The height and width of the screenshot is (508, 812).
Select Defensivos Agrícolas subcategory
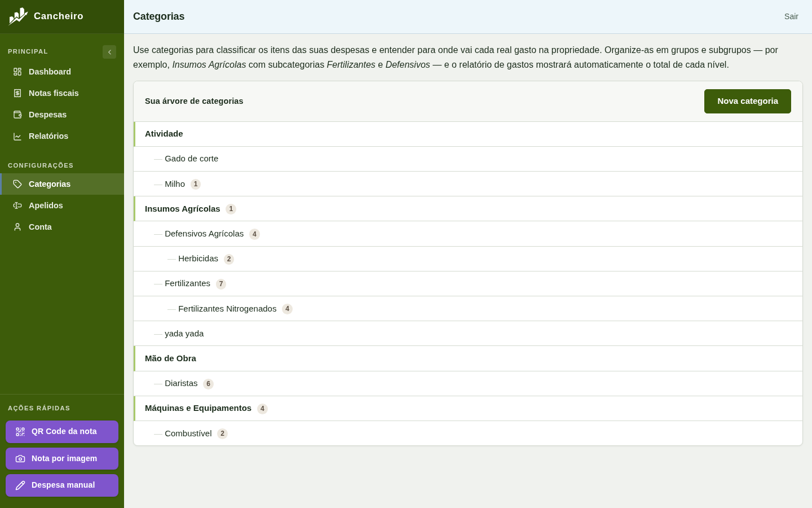point(468,234)
